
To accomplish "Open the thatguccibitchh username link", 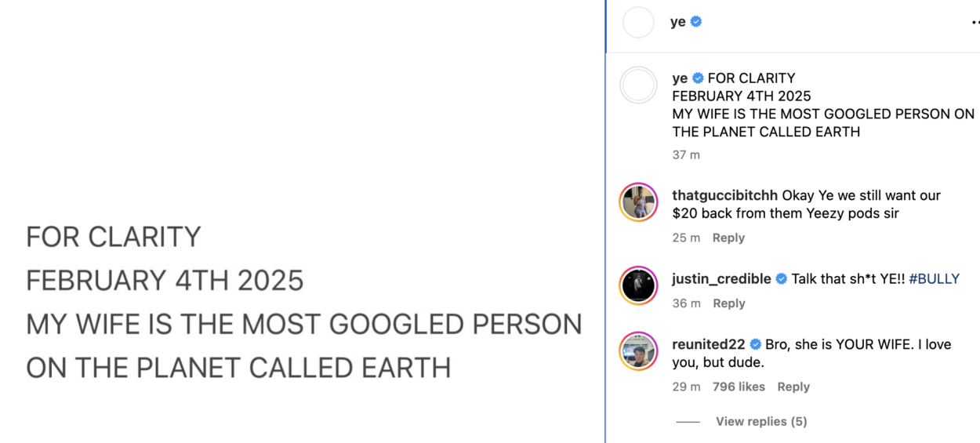I will tap(725, 196).
